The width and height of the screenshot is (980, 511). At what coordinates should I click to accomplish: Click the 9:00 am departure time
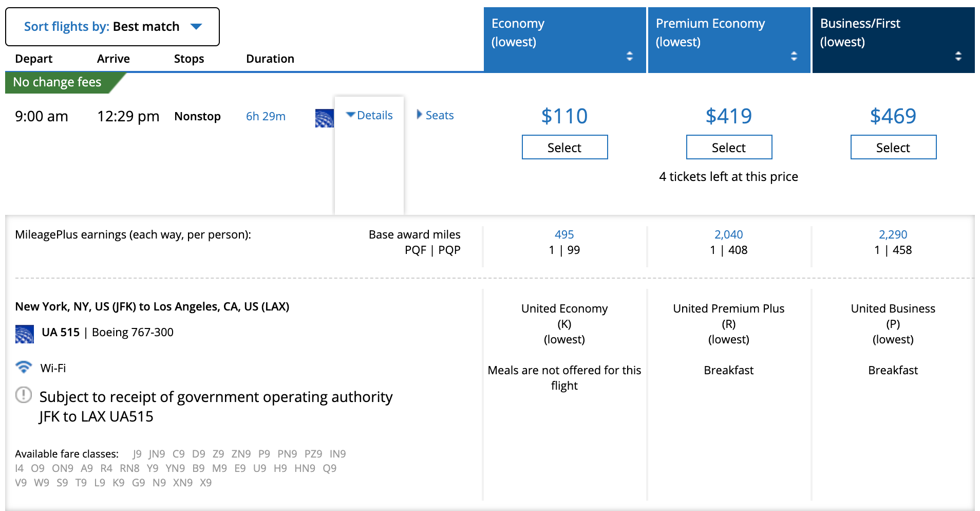pyautogui.click(x=42, y=116)
